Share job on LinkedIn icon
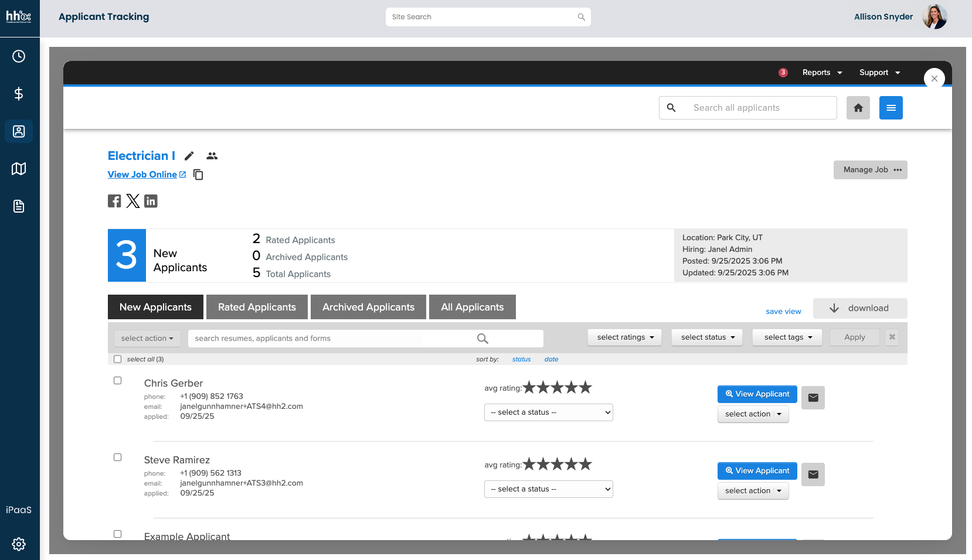The height and width of the screenshot is (560, 972). point(151,201)
